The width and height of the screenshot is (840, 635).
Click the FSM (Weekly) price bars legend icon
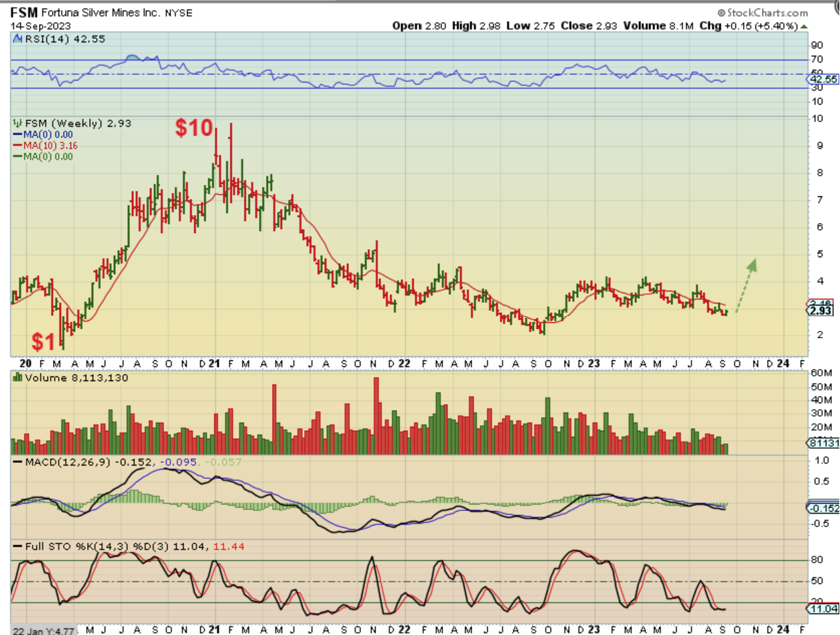coord(17,123)
